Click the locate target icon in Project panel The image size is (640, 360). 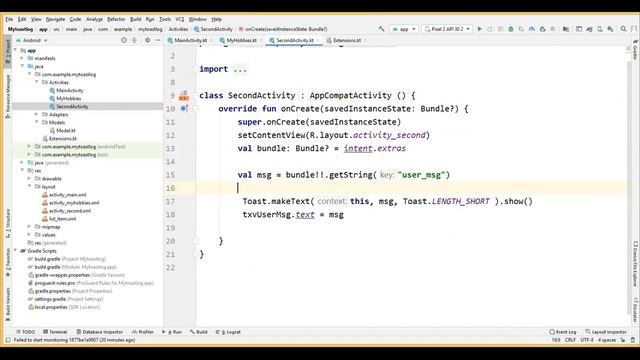pos(124,40)
